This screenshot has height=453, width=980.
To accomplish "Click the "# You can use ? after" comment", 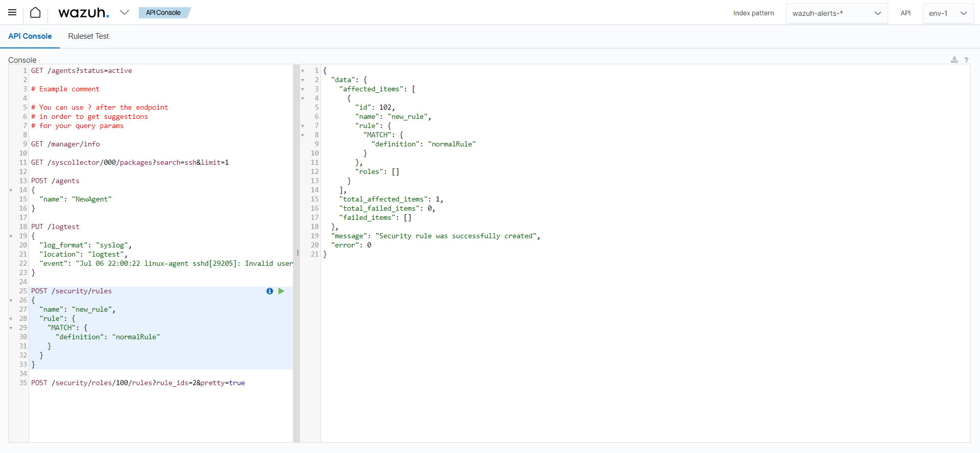I will pos(100,108).
